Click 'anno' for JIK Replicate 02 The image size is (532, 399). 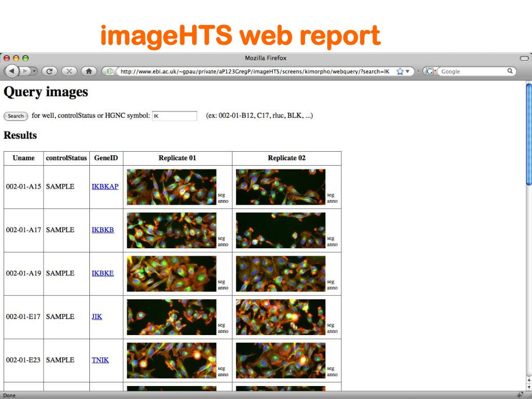pyautogui.click(x=332, y=331)
